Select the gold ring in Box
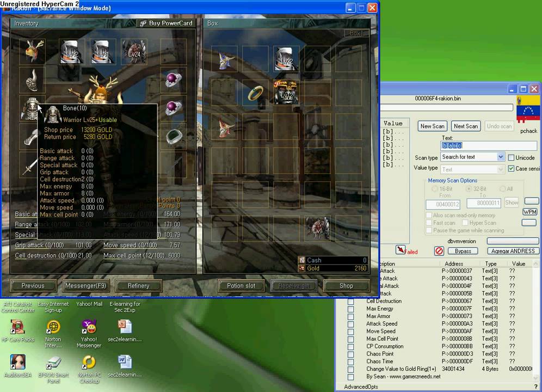 (x=255, y=93)
